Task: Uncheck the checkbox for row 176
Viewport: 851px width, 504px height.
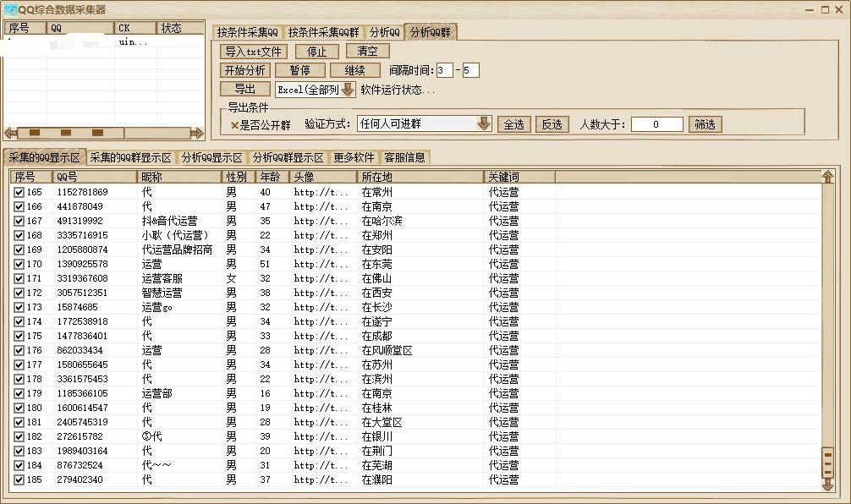Action: pos(19,350)
